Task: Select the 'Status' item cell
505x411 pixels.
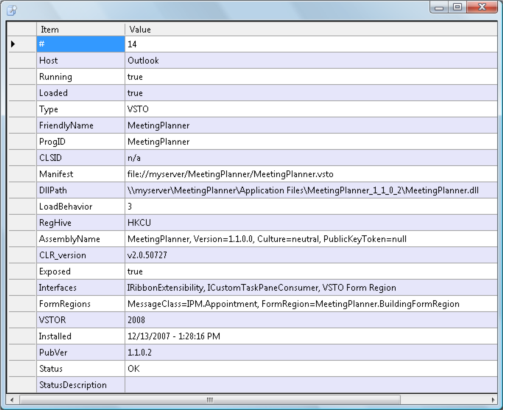Action: [x=81, y=369]
